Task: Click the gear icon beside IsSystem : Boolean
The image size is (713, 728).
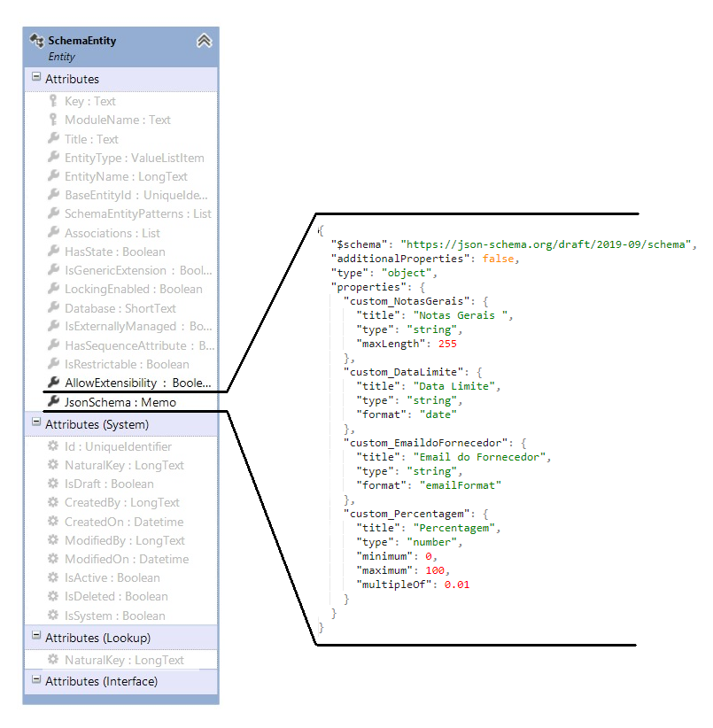Action: coord(53,616)
